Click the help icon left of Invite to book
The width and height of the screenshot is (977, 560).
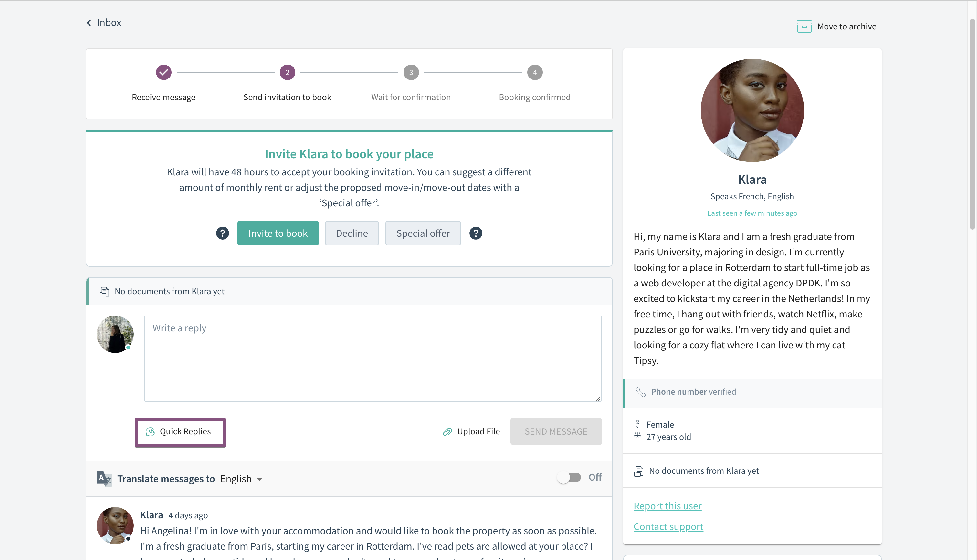[x=222, y=233]
